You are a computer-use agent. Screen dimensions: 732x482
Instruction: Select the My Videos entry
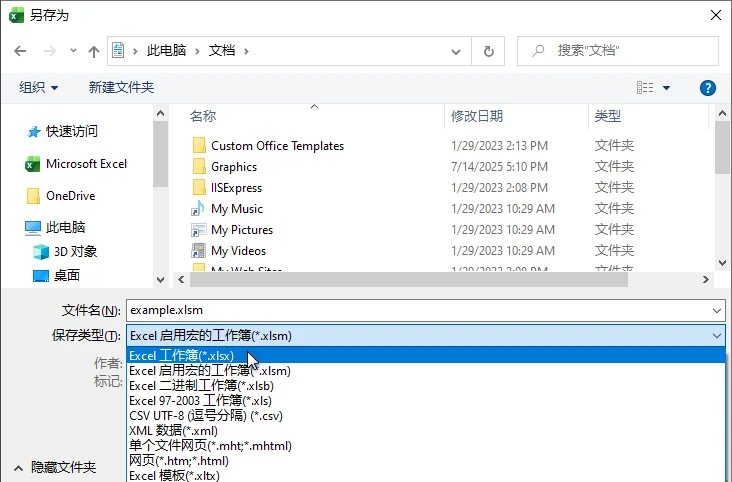tap(239, 251)
